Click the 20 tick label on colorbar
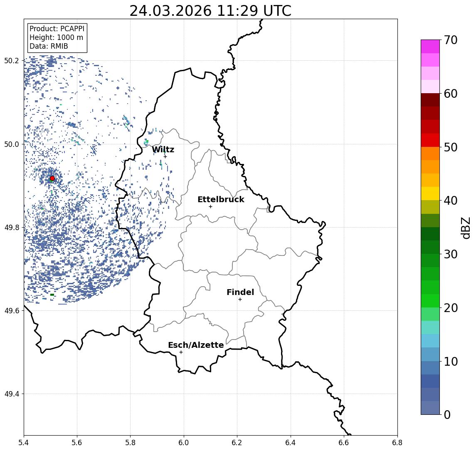 point(451,307)
